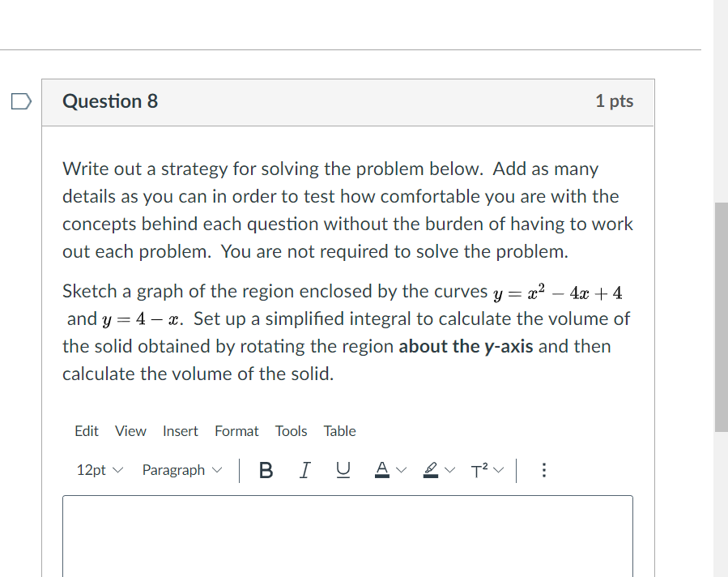Select the highlighter background color tool

(x=430, y=470)
